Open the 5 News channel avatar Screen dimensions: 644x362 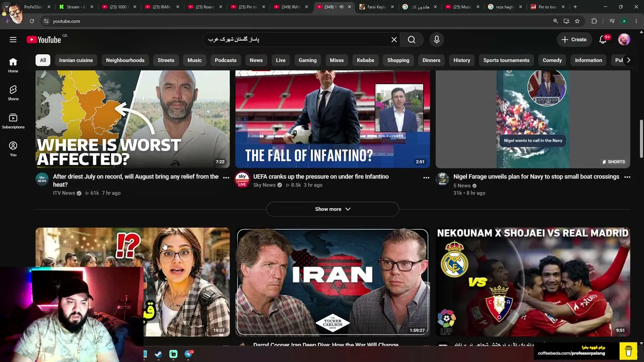click(442, 179)
